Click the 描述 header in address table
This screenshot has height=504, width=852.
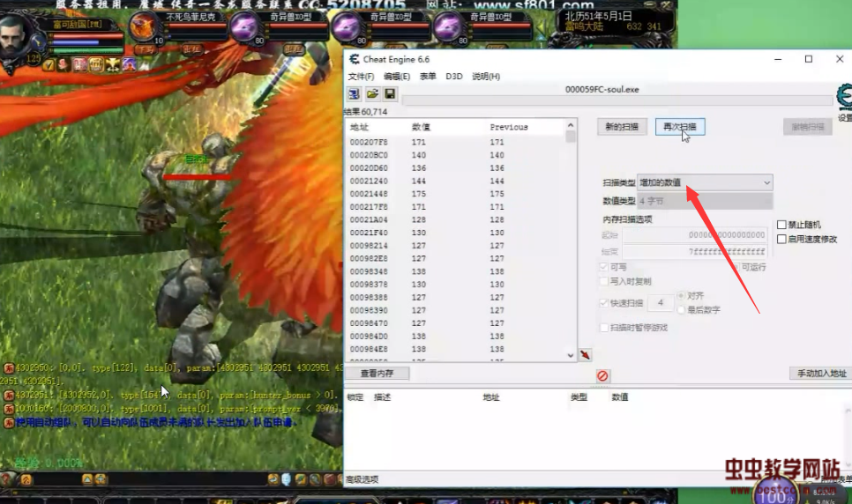[383, 397]
